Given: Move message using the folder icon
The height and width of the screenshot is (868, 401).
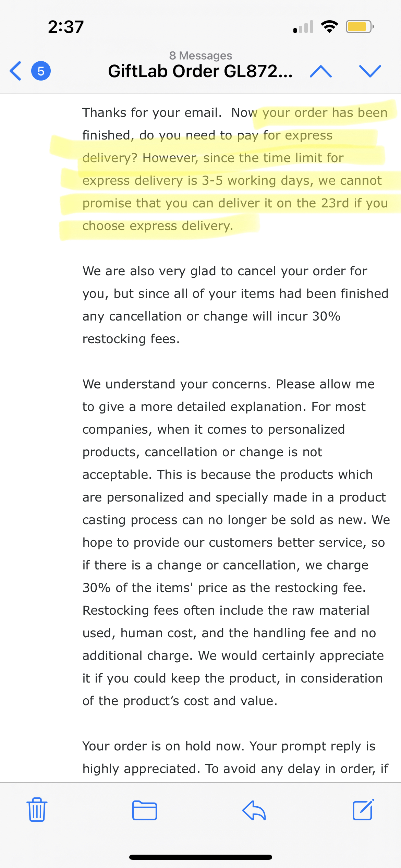Looking at the screenshot, I should click(145, 810).
